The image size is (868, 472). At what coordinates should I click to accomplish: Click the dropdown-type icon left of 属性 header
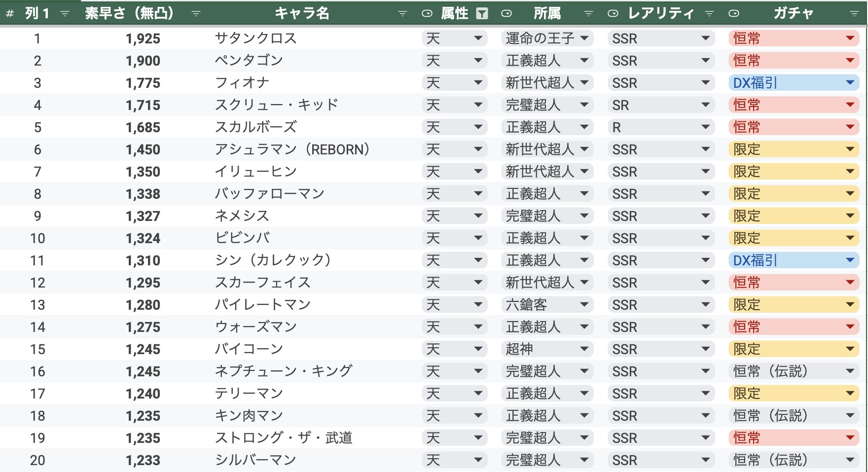tap(427, 14)
